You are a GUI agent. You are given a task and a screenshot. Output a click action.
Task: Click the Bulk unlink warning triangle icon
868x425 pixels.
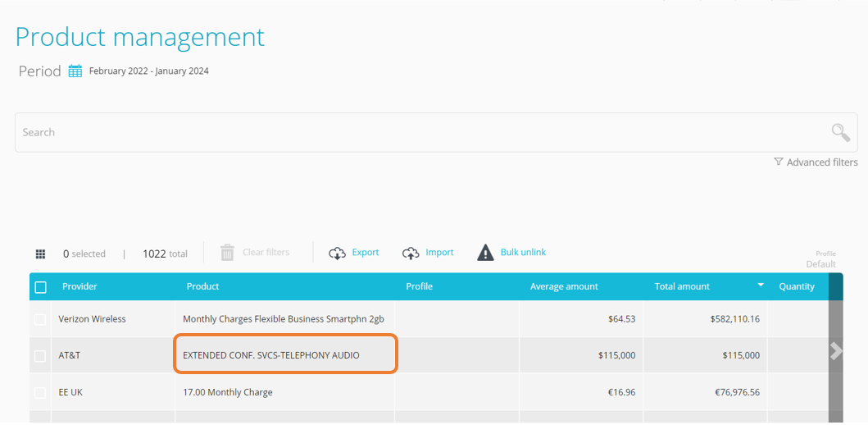[485, 252]
